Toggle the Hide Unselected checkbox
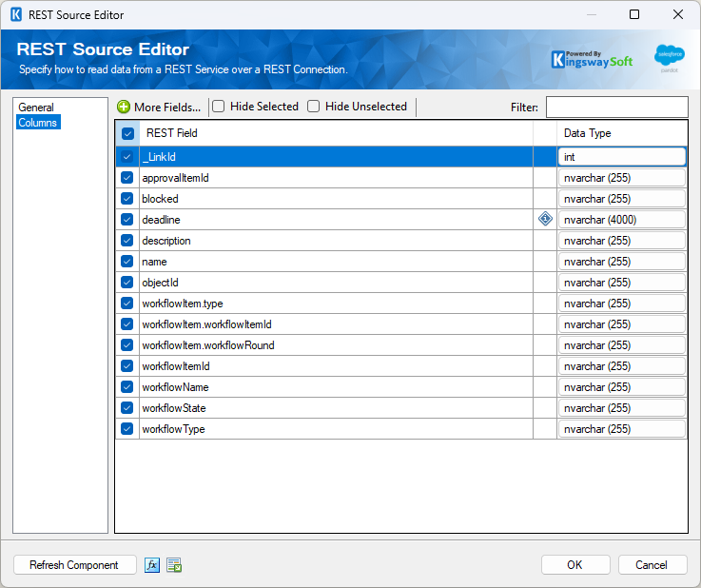 313,107
